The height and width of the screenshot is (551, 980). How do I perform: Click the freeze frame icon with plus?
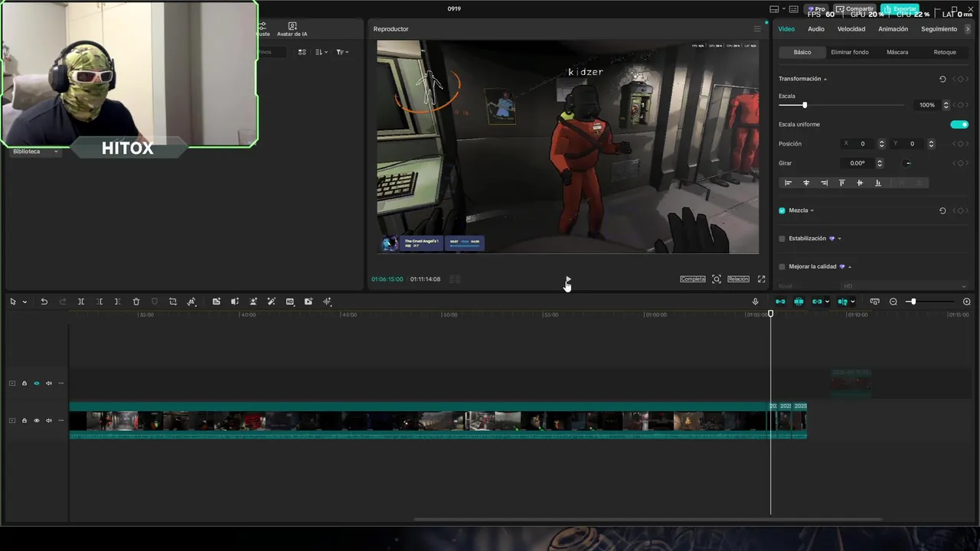click(x=217, y=302)
